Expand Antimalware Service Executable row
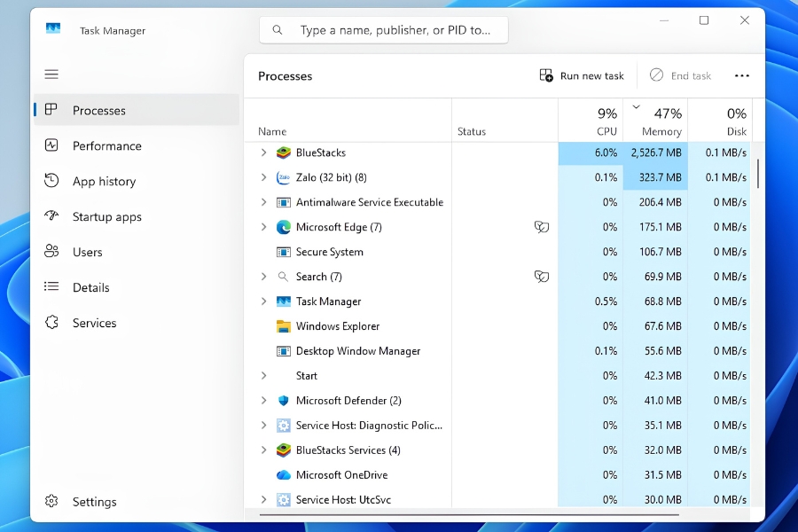This screenshot has width=798, height=532. (x=263, y=202)
